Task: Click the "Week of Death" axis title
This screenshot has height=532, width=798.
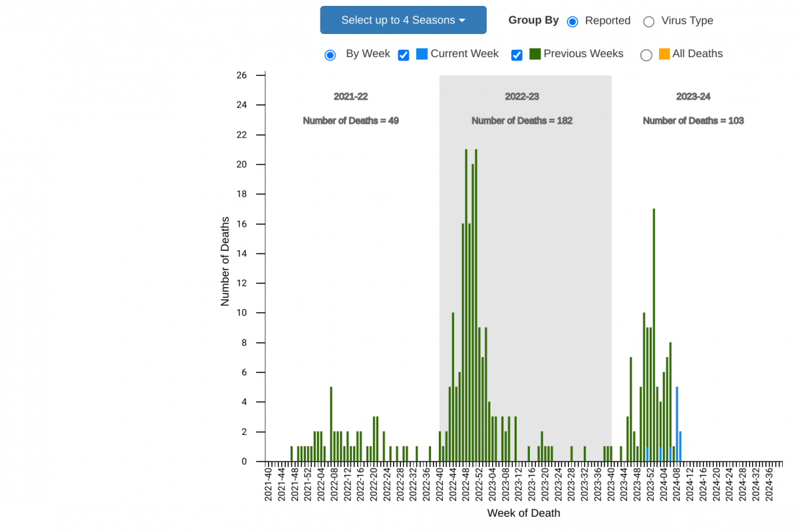Action: coord(523,513)
